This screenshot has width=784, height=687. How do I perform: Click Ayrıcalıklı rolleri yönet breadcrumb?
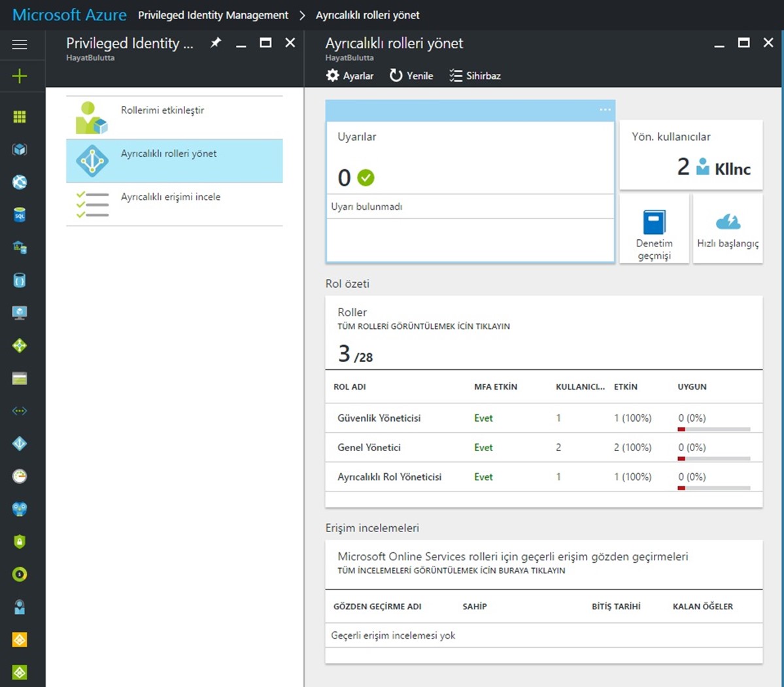tap(367, 15)
